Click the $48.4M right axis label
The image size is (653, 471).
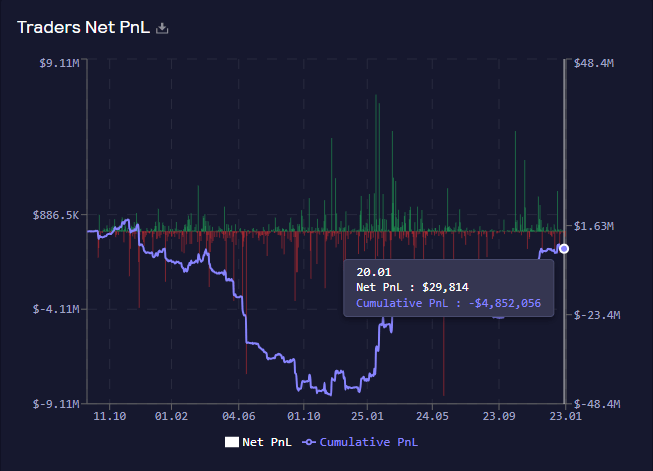coord(594,63)
